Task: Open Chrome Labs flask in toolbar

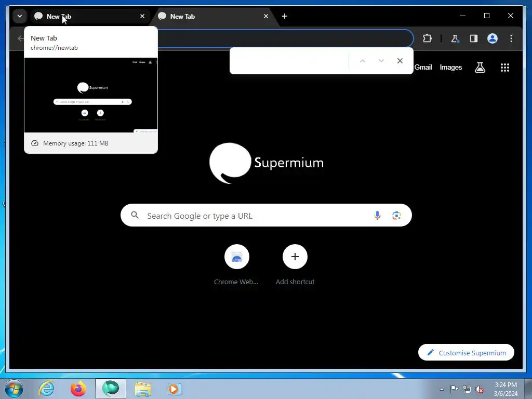Action: coord(455,38)
